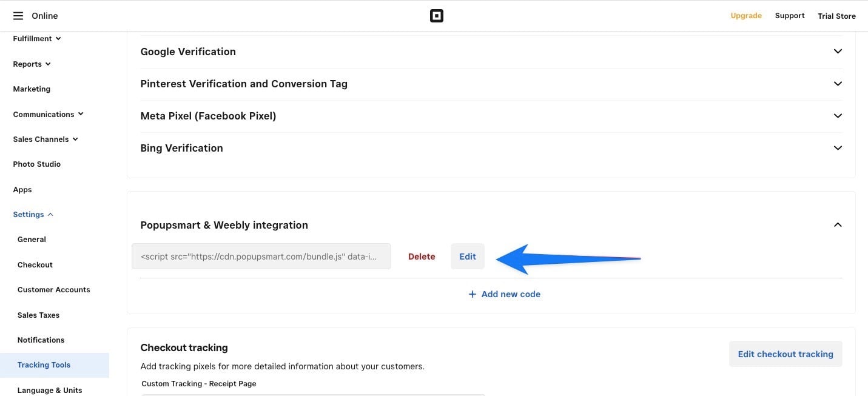The width and height of the screenshot is (868, 396).
Task: Expand the Communications sidebar menu
Action: (48, 114)
